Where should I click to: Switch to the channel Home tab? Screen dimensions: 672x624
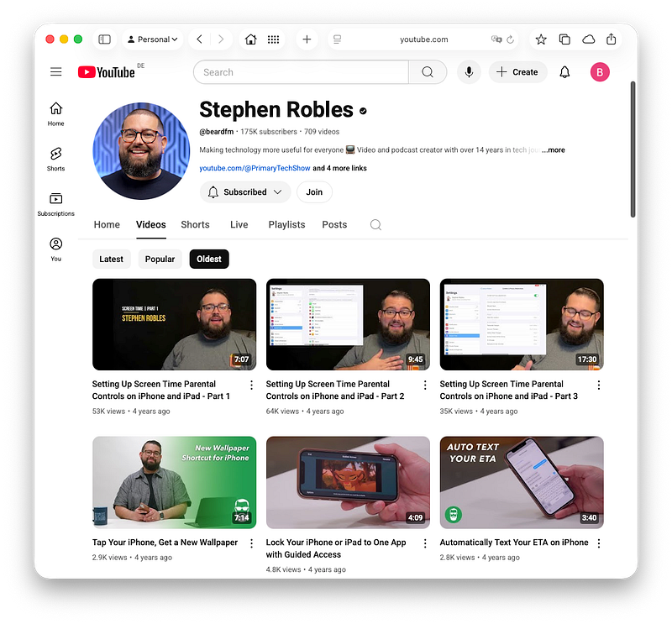[x=107, y=224]
